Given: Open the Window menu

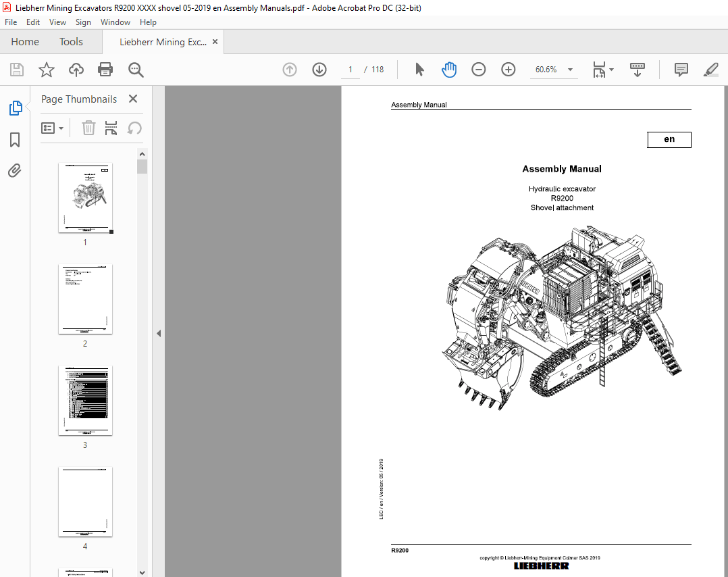Looking at the screenshot, I should 115,22.
